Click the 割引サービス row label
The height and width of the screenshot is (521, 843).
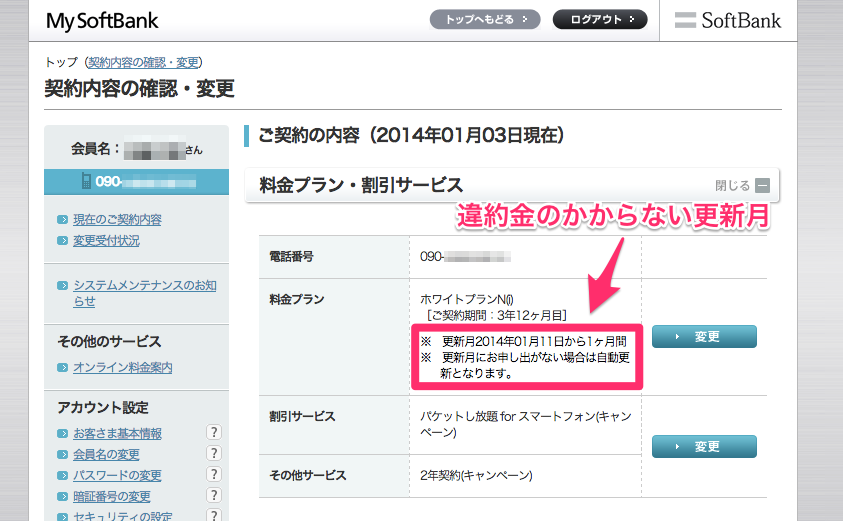(x=302, y=417)
